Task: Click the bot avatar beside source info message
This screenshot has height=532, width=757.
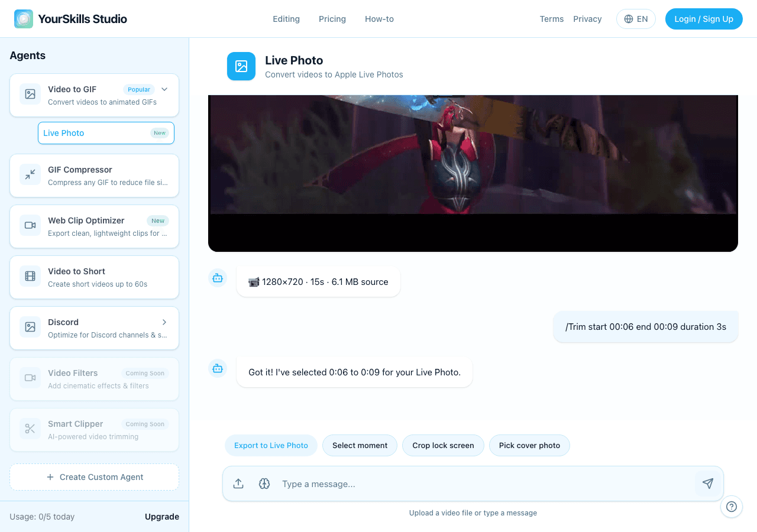Action: 218,278
